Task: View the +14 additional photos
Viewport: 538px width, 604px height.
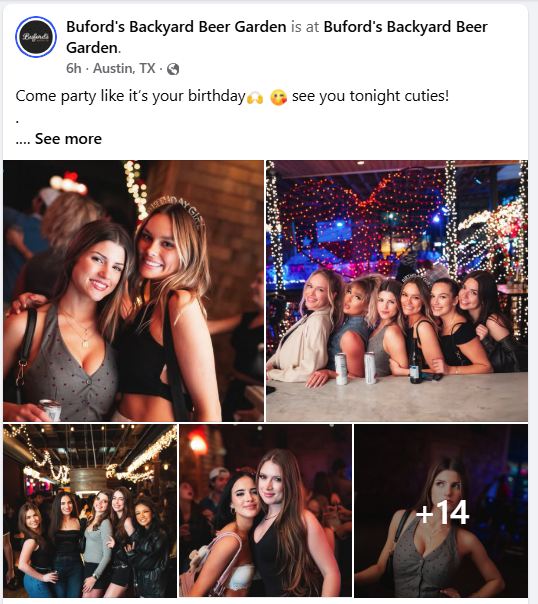Action: [441, 511]
